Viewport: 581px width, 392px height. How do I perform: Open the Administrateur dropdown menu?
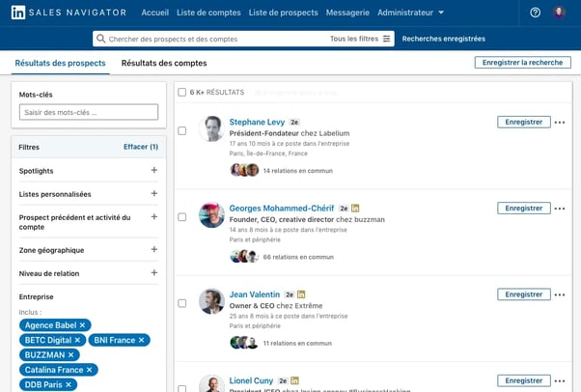pos(410,13)
